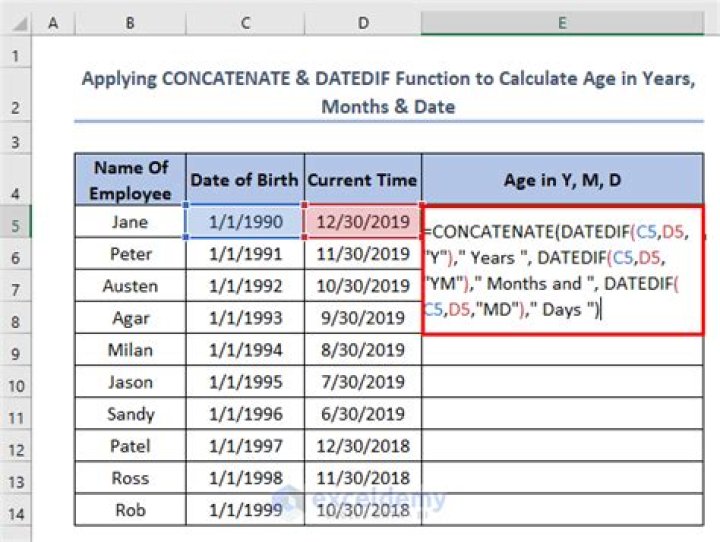Select Current Time cell 12/30/2019
This screenshot has width=720, height=542.
pyautogui.click(x=362, y=222)
